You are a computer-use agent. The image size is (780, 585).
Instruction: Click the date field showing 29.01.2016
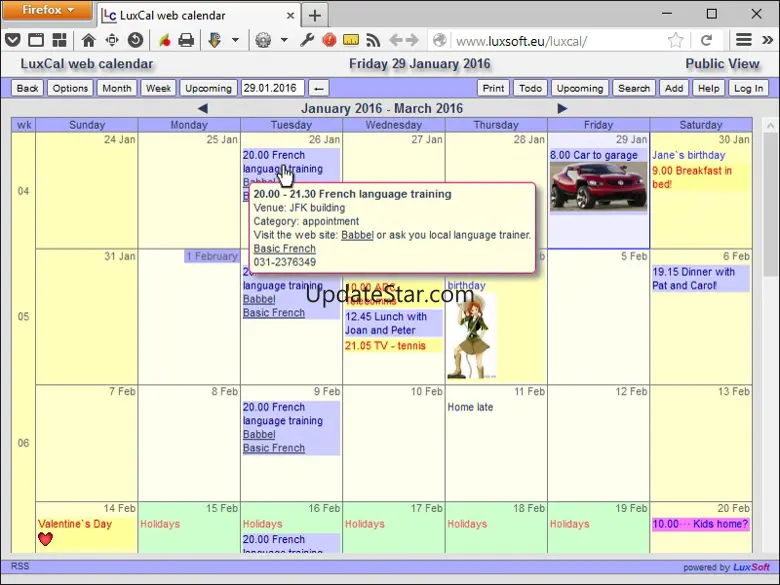click(x=271, y=88)
